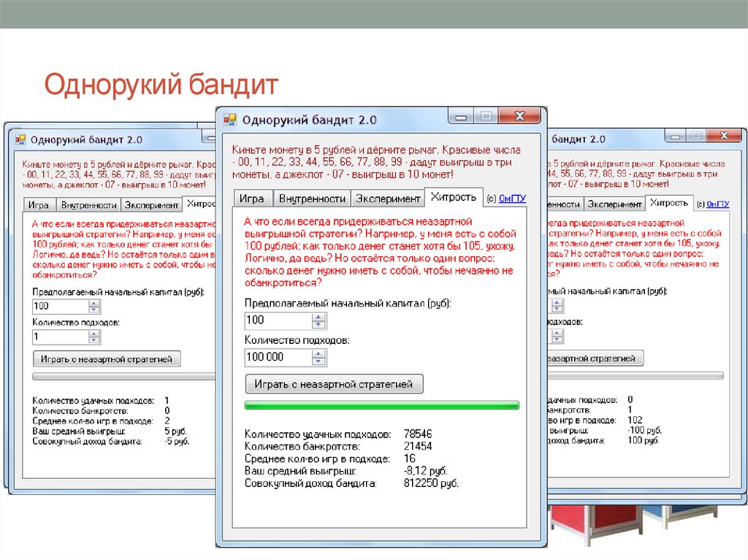Click the green progress bar in the front window
This screenshot has width=748, height=560.
coord(382,404)
